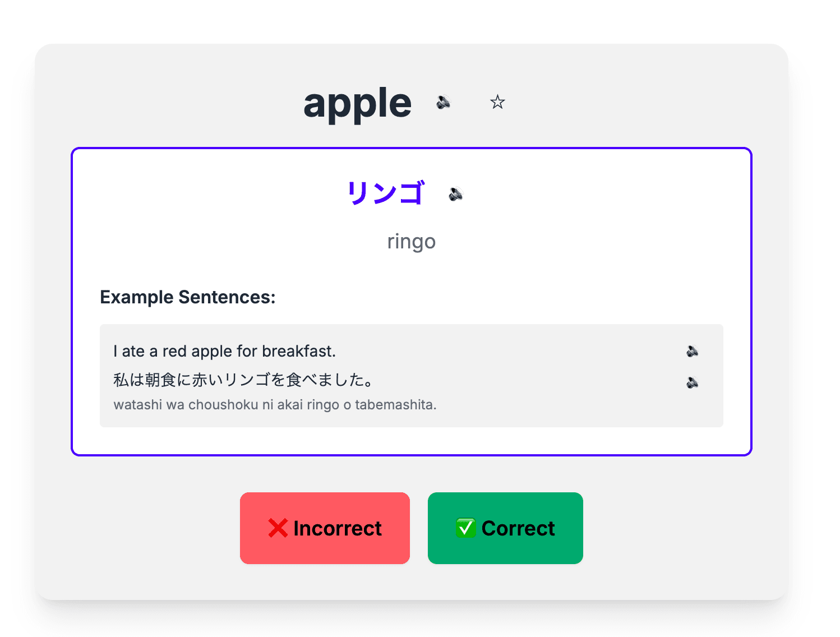Play audio for the word apple

tap(444, 102)
